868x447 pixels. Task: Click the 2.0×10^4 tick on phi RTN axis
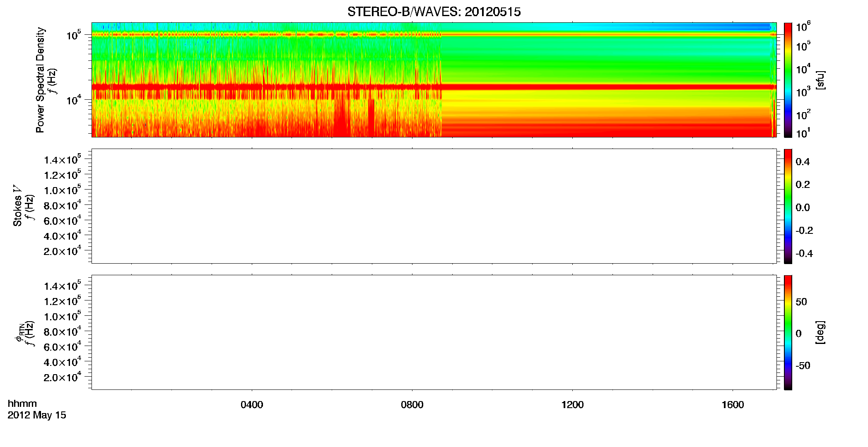tap(62, 377)
